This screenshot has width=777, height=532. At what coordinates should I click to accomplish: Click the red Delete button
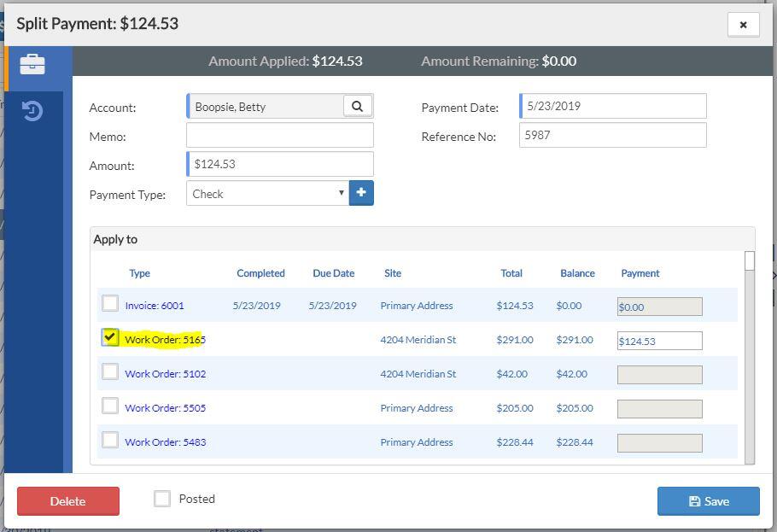pos(68,501)
